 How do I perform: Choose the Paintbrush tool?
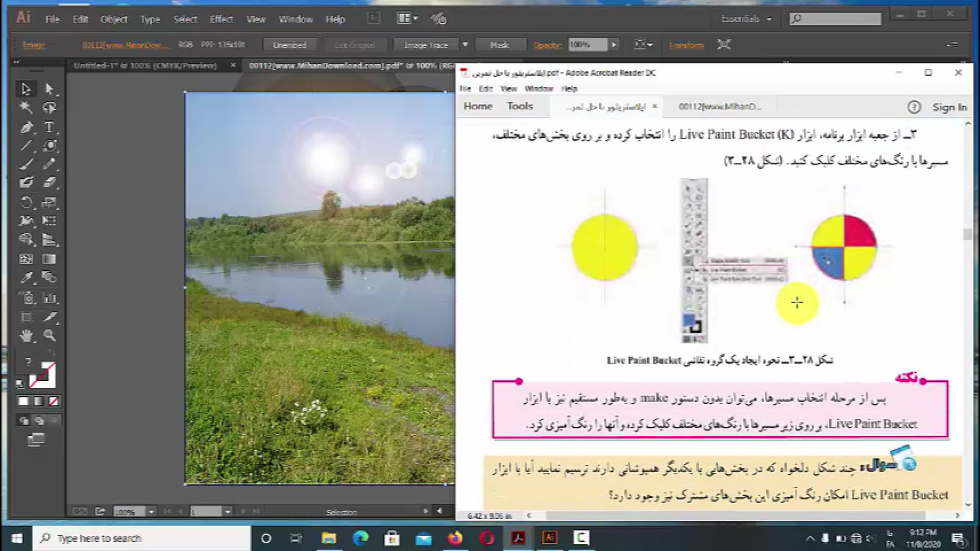(x=26, y=164)
